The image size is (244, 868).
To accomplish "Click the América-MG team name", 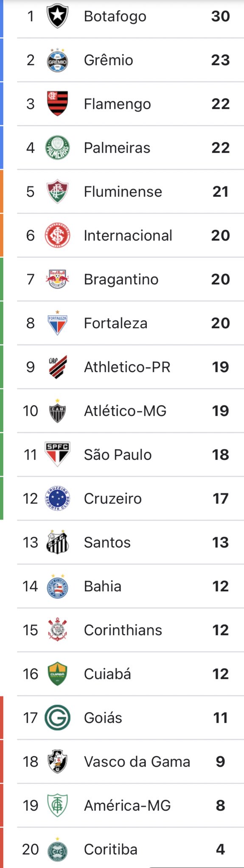I will coord(127,805).
